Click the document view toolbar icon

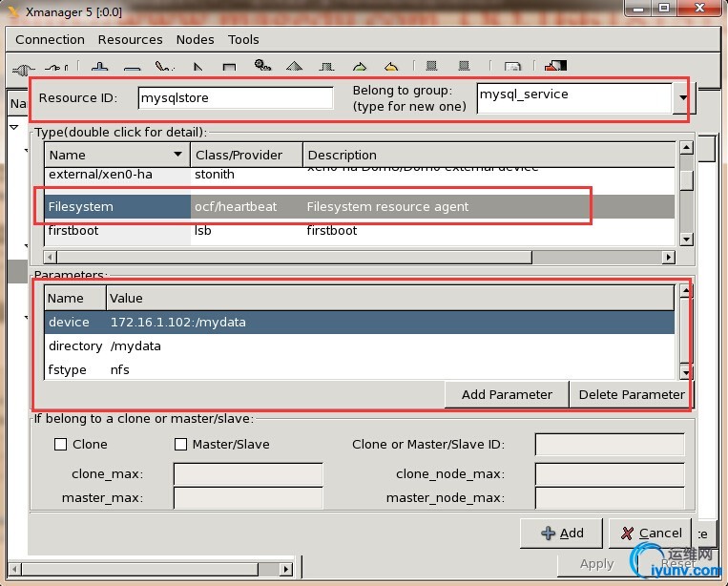coord(512,67)
